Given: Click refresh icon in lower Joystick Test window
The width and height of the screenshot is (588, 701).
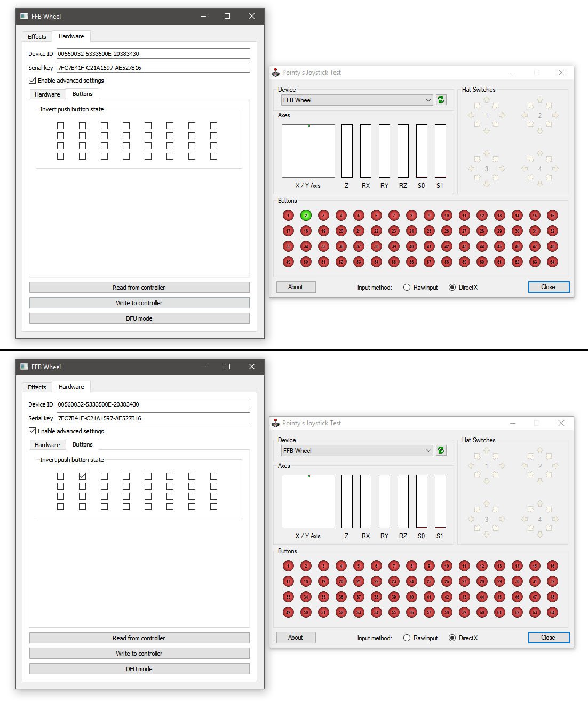Looking at the screenshot, I should pos(441,451).
